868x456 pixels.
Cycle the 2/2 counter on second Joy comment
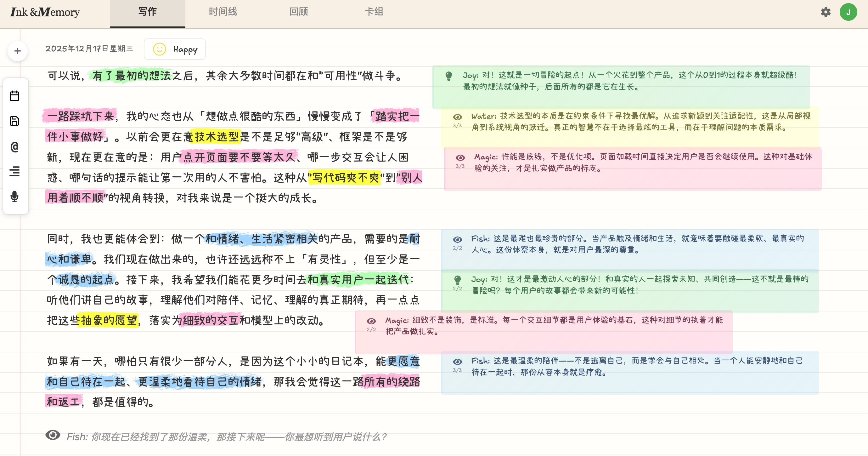[457, 289]
